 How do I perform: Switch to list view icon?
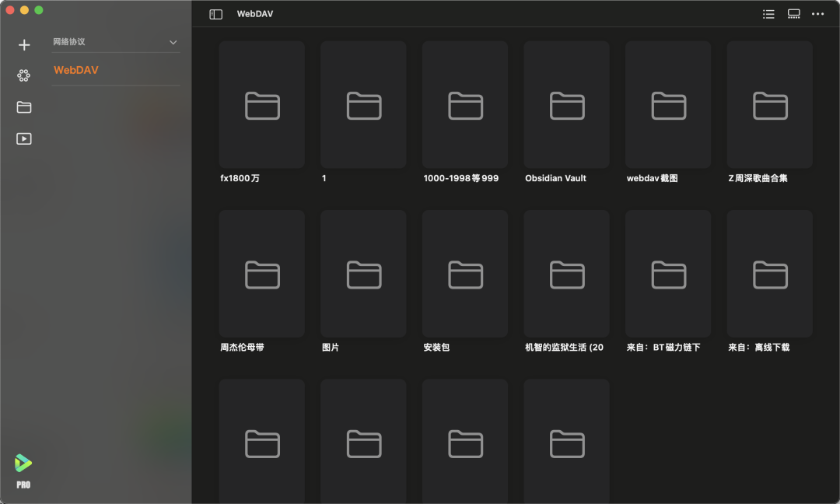(768, 15)
